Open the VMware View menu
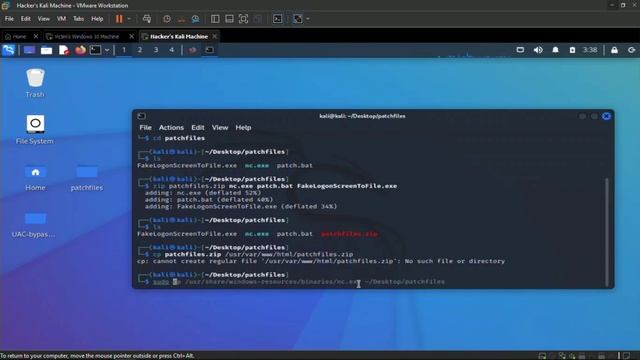The image size is (640, 360). click(x=44, y=19)
